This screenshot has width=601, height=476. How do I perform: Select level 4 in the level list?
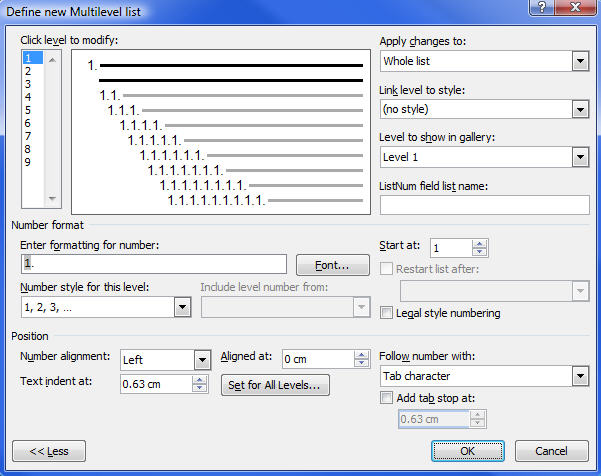[x=33, y=97]
